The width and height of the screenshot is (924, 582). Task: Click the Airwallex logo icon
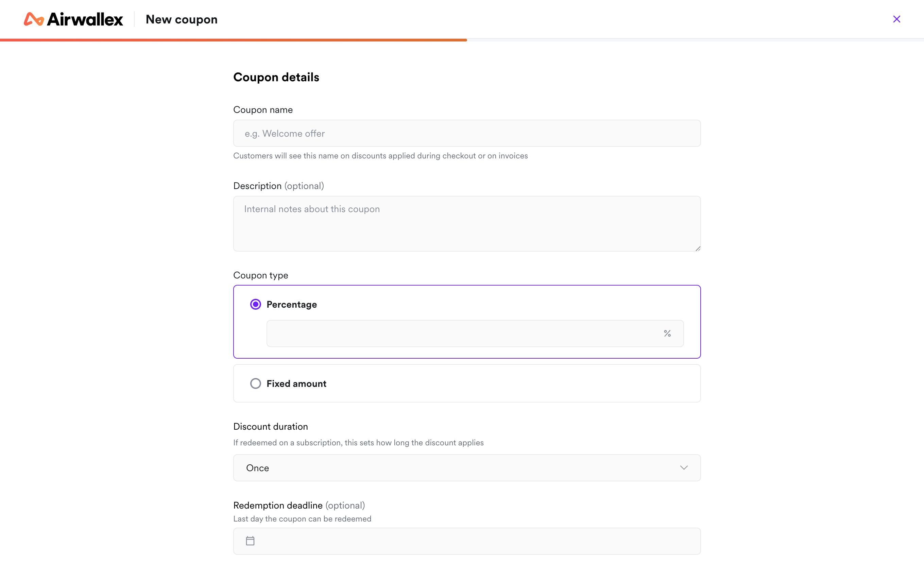tap(34, 19)
